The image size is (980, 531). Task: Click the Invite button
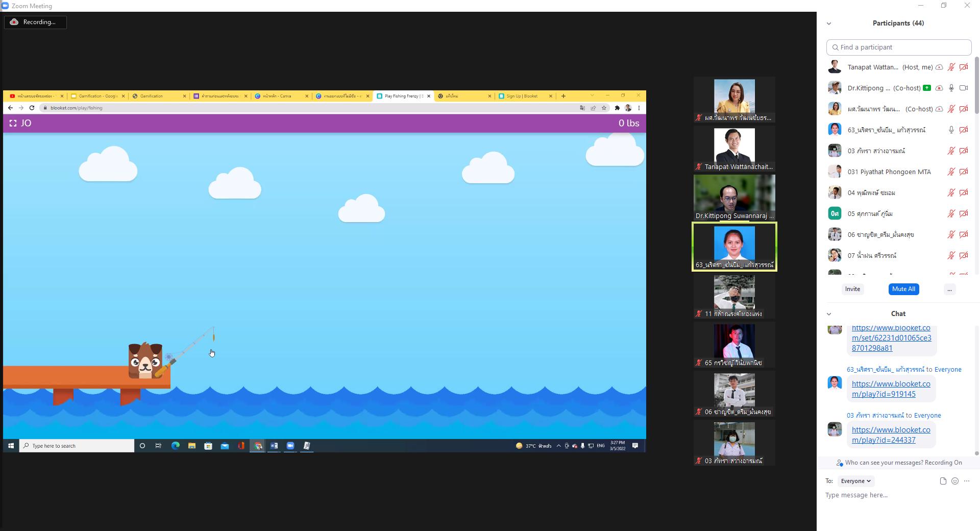852,289
